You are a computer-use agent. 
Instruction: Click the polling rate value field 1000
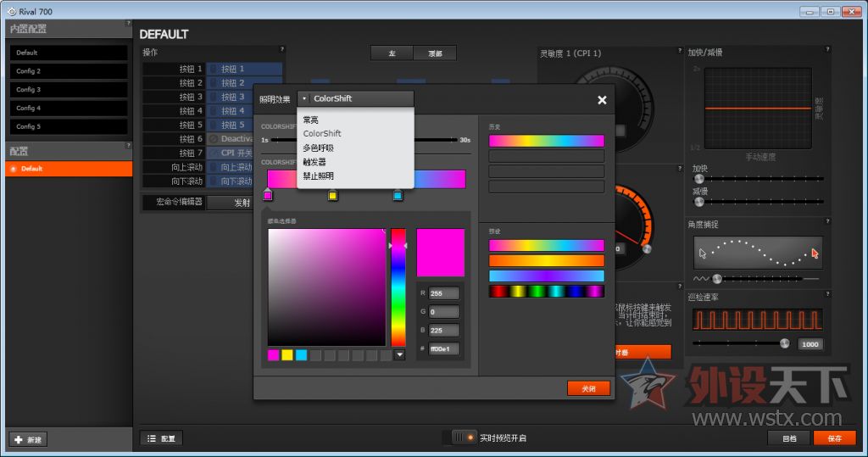[810, 344]
